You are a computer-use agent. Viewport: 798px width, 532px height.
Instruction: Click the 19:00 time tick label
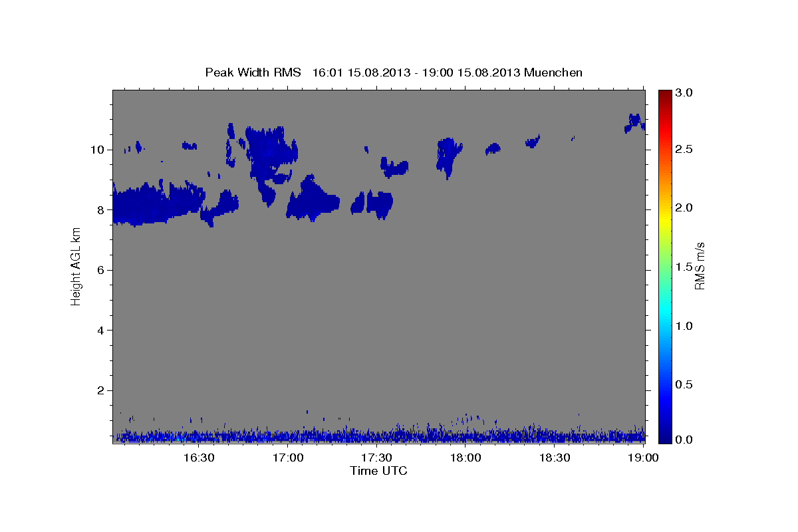(x=644, y=458)
